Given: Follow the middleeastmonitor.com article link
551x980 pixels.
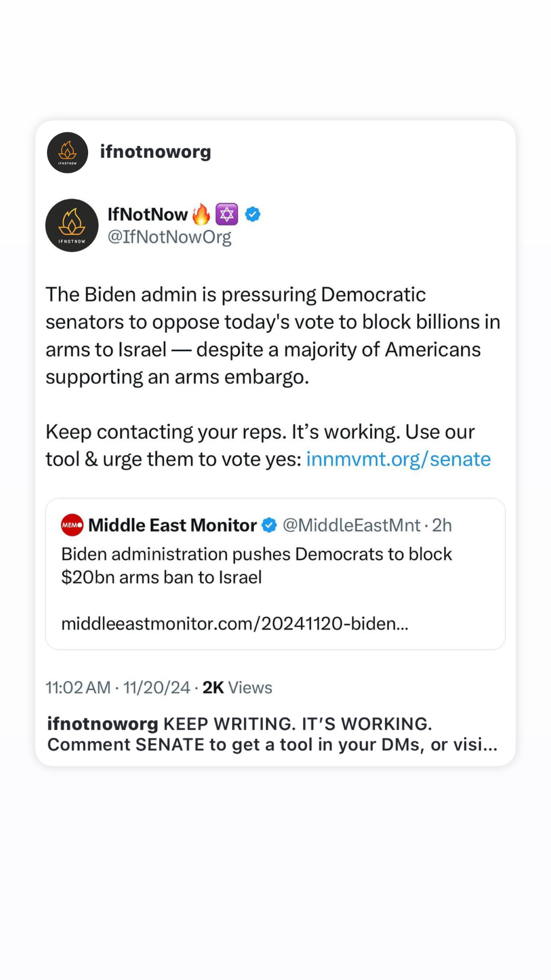Looking at the screenshot, I should (235, 624).
